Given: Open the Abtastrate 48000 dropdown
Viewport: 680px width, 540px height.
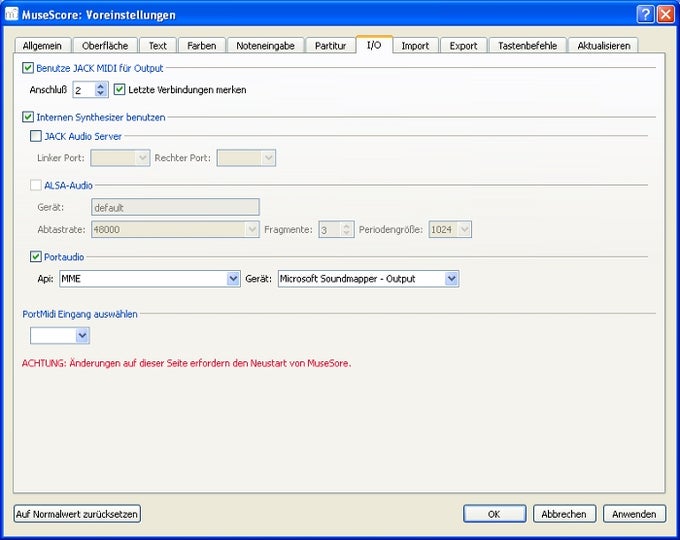Looking at the screenshot, I should tap(175, 229).
